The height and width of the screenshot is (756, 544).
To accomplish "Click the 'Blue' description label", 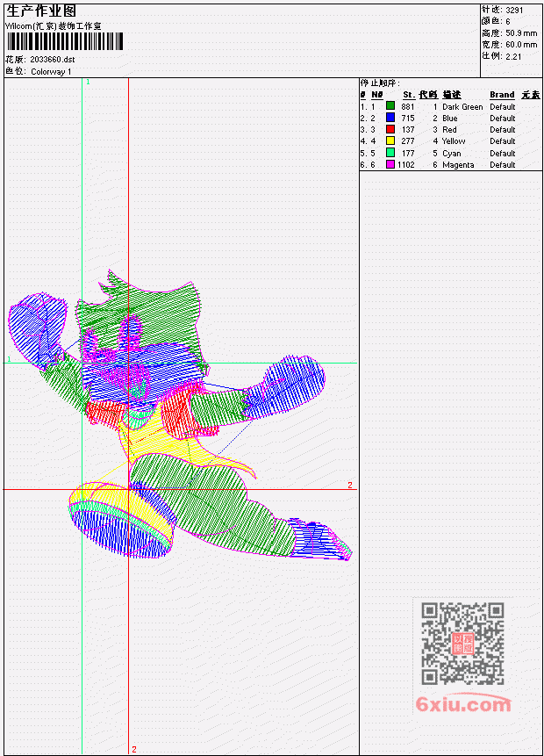I will pyautogui.click(x=450, y=119).
